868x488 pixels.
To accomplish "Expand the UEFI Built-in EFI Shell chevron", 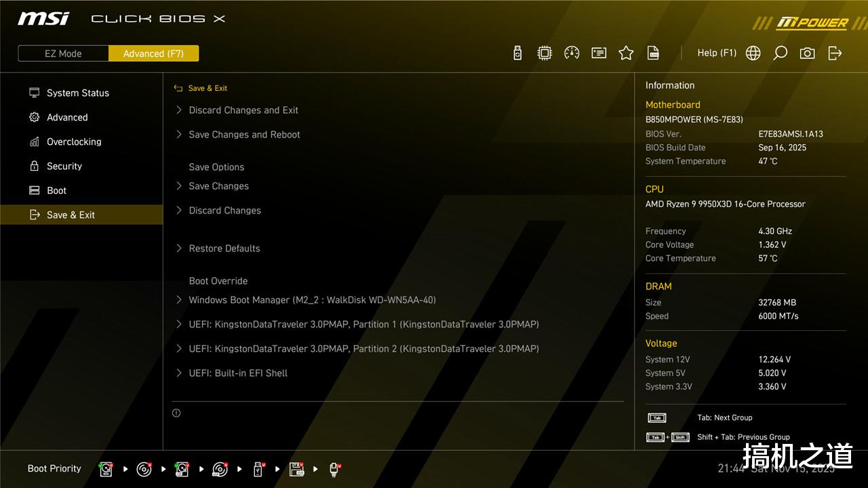I will [x=179, y=373].
